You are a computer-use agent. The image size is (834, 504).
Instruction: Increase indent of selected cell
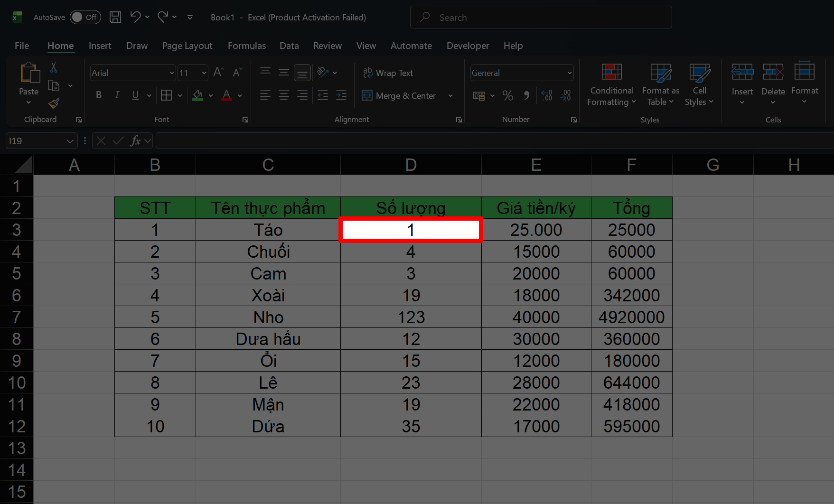[341, 95]
